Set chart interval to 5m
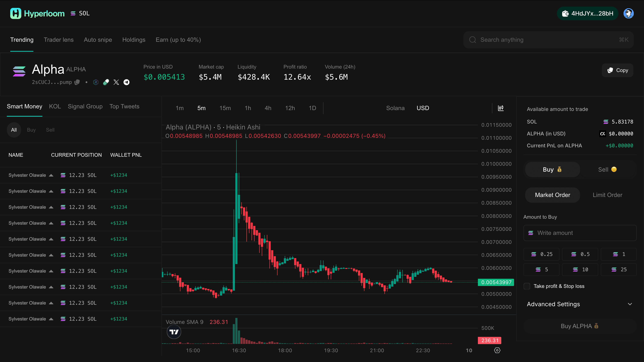644x362 pixels. [201, 108]
